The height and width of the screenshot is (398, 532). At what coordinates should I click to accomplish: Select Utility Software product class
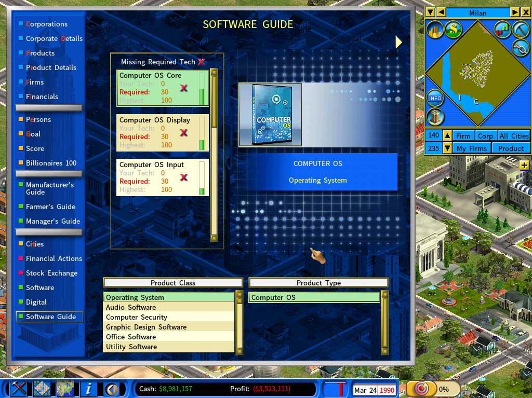click(169, 347)
